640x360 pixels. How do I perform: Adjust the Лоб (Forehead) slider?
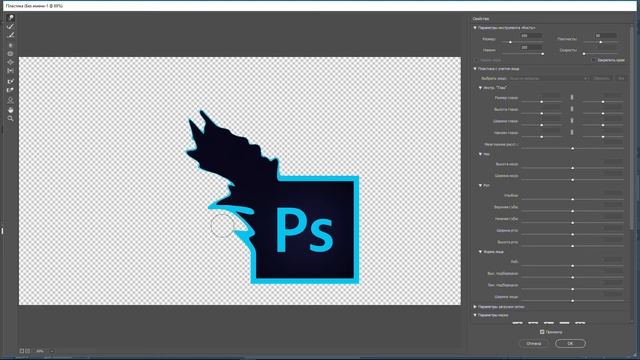[x=572, y=266]
